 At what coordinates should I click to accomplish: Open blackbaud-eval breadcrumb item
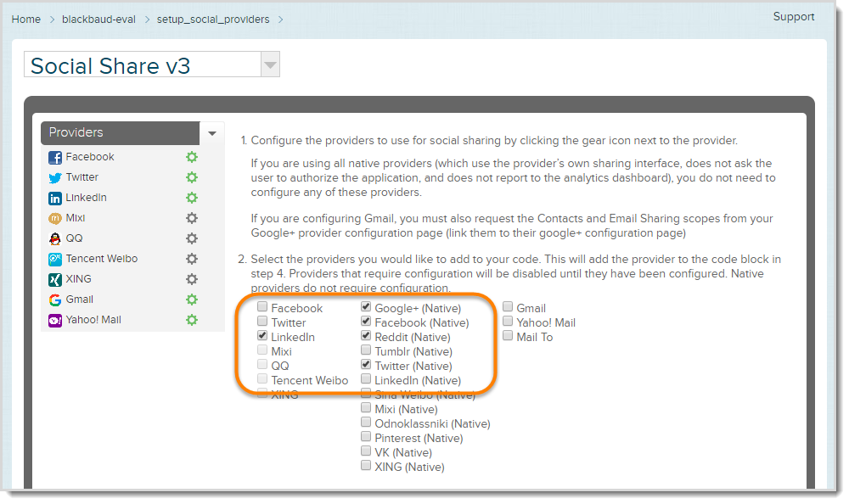(x=98, y=20)
